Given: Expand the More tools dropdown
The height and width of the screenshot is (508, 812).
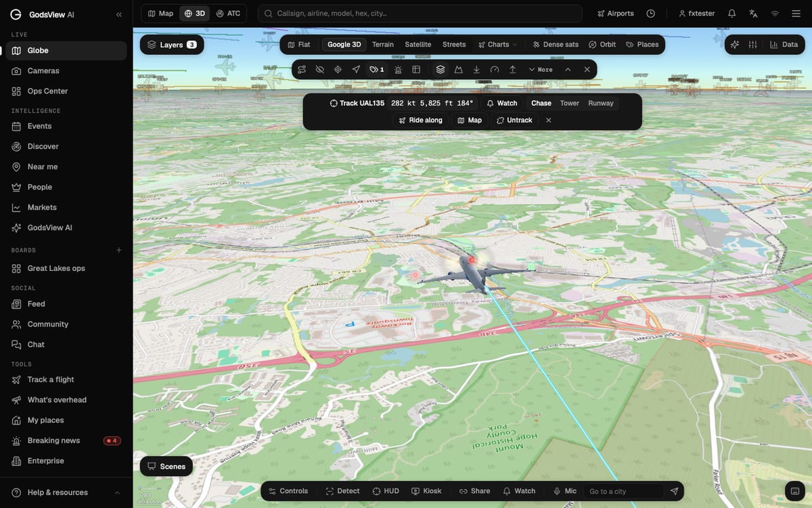Looking at the screenshot, I should (x=541, y=69).
